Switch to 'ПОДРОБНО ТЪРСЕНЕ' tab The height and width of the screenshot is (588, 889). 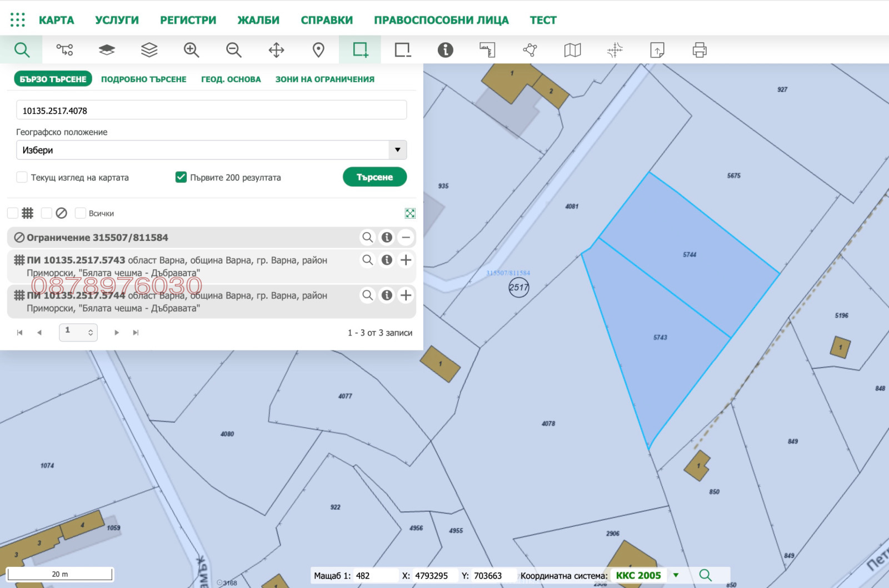(143, 79)
